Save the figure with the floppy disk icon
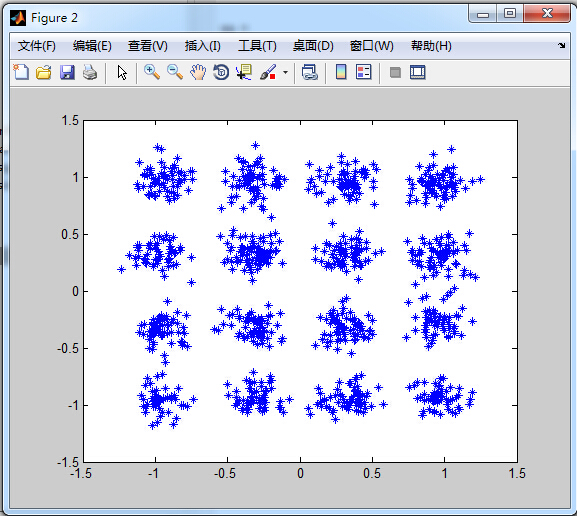The image size is (577, 516). tap(67, 72)
